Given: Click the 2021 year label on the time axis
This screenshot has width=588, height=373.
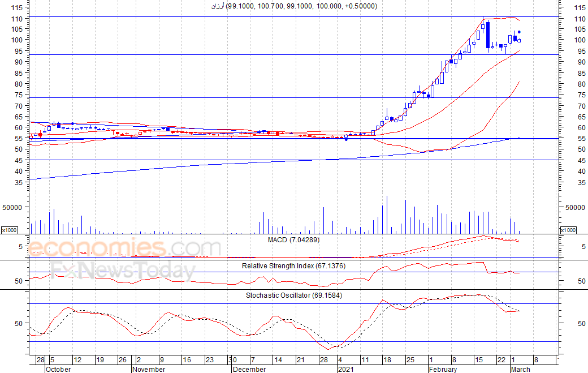Looking at the screenshot, I should tap(347, 369).
